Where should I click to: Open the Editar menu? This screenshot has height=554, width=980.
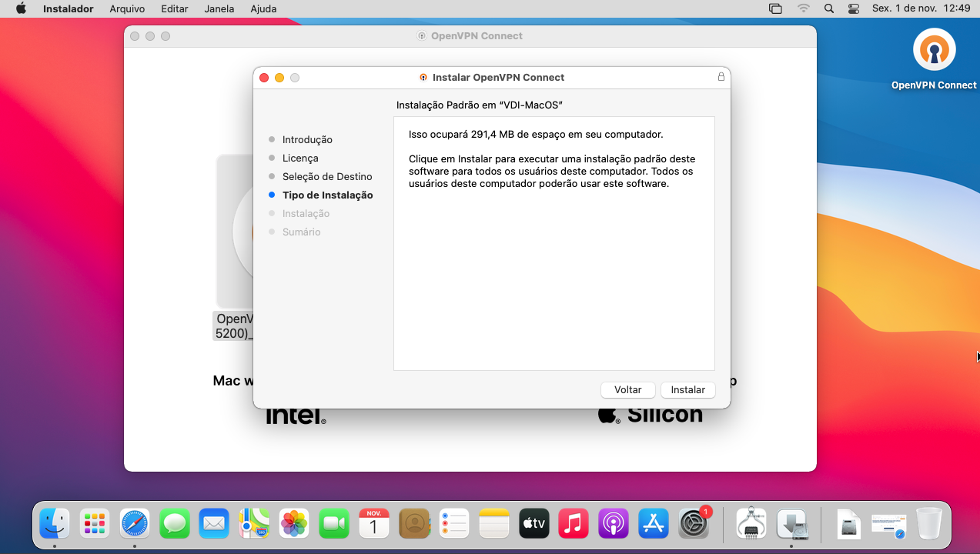point(175,8)
